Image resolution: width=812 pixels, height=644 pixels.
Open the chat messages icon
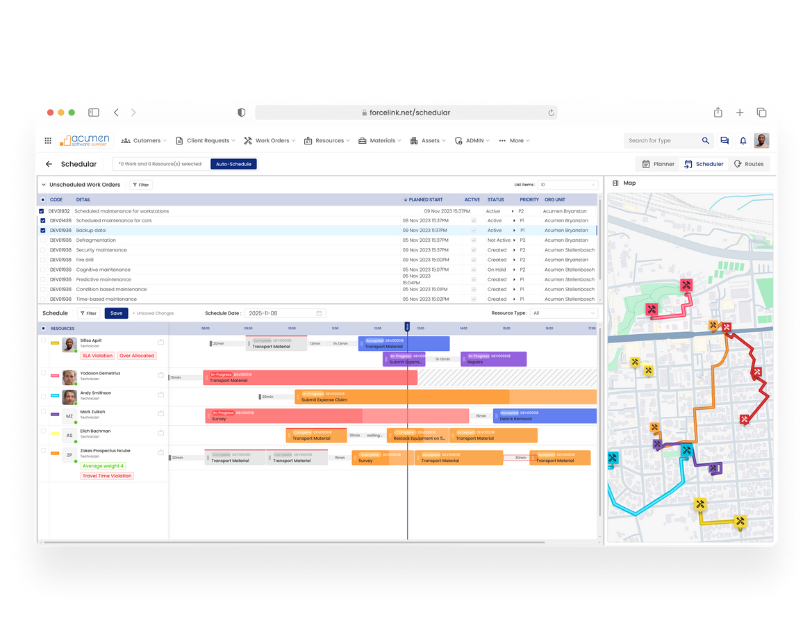pos(724,140)
